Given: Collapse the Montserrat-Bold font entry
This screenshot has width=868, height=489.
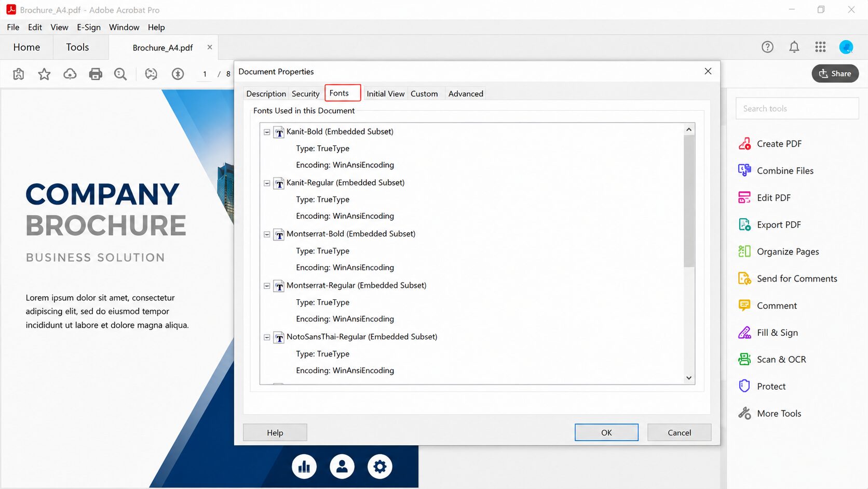Looking at the screenshot, I should pos(267,234).
